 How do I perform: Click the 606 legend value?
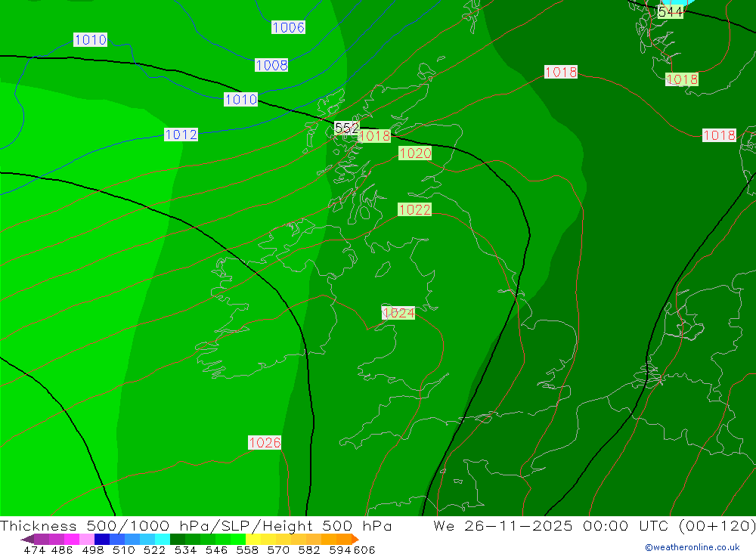pos(364,549)
